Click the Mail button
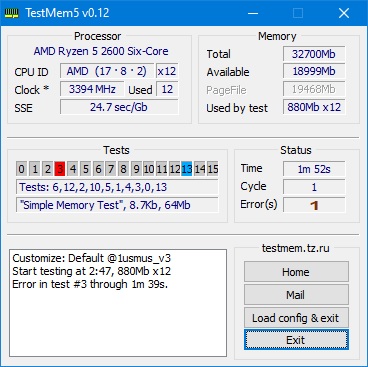368x367 pixels. [296, 295]
